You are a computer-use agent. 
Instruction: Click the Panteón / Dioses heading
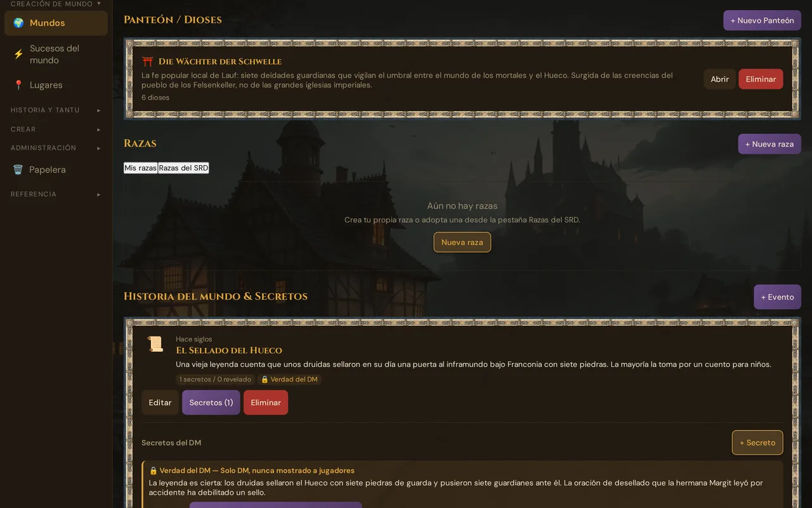coord(173,20)
